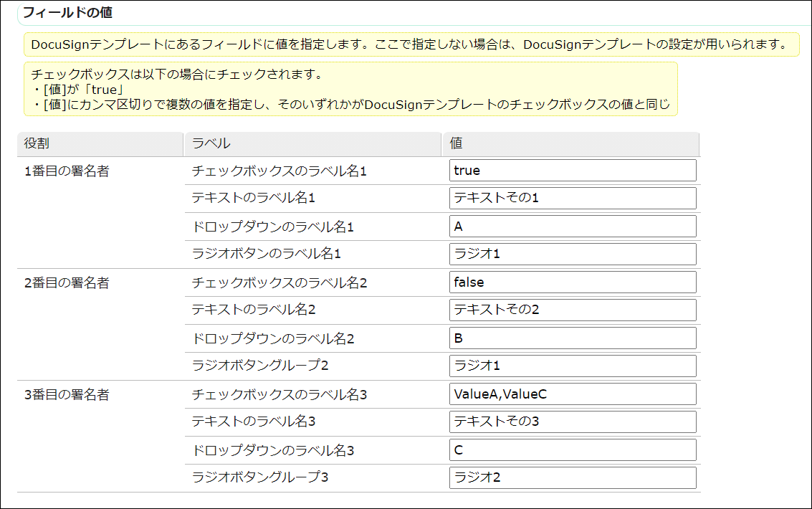Image resolution: width=812 pixels, height=509 pixels.
Task: Click the 2番目の署名者 role cell
Action: pyautogui.click(x=67, y=283)
